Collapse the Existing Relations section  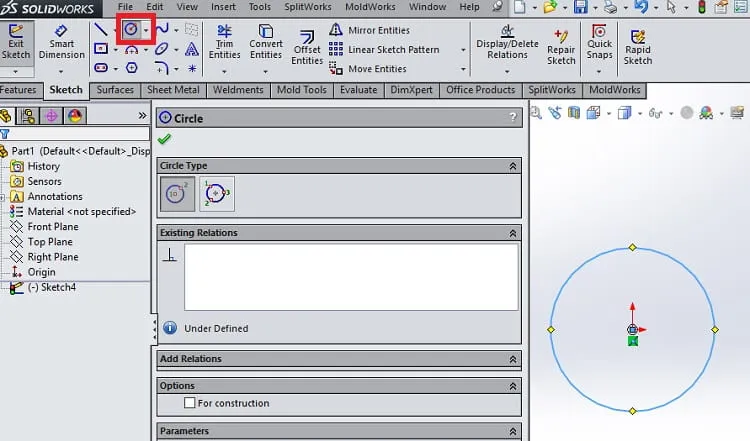click(512, 233)
